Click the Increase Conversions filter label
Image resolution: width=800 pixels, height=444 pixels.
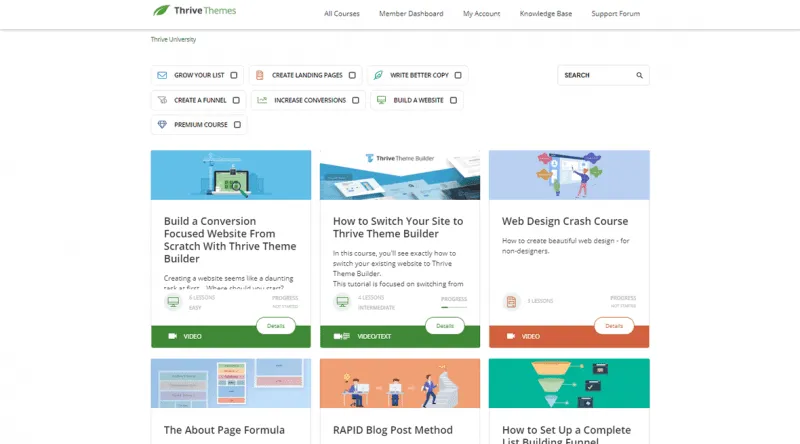coord(310,100)
